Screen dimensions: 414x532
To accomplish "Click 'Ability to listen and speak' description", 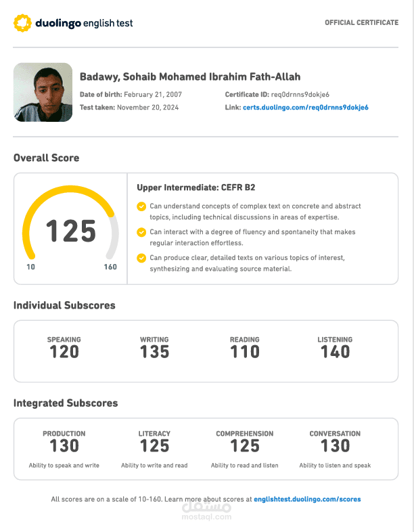I will pos(335,466).
